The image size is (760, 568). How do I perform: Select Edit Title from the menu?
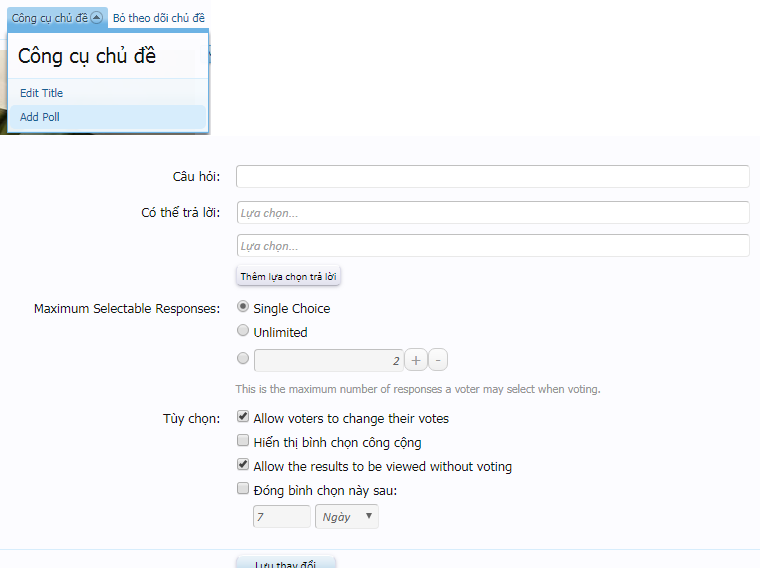click(x=41, y=93)
